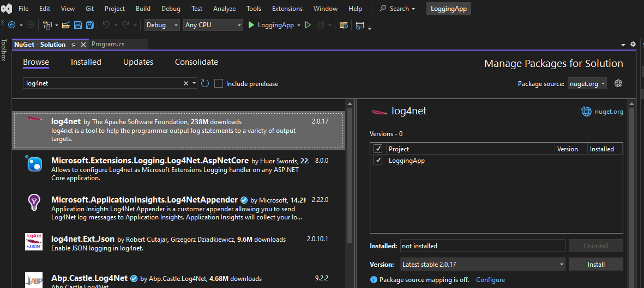This screenshot has width=644, height=288.
Task: Enable Include prerelease checkbox
Action: click(219, 83)
